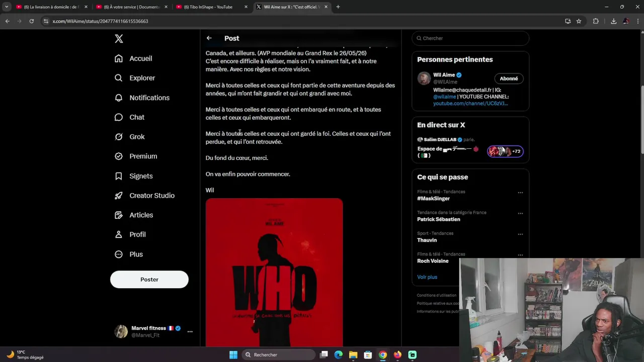Open the @wilaime Instagram link

444,97
